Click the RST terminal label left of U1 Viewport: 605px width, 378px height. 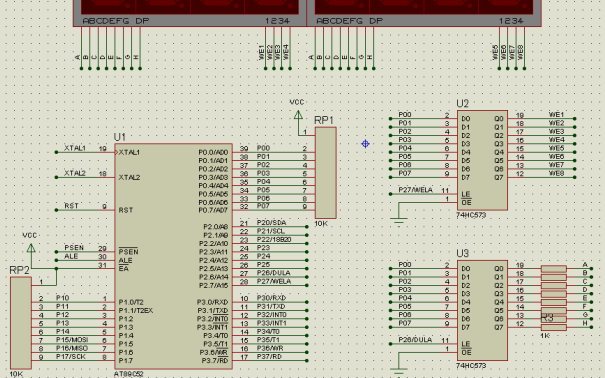[71, 206]
